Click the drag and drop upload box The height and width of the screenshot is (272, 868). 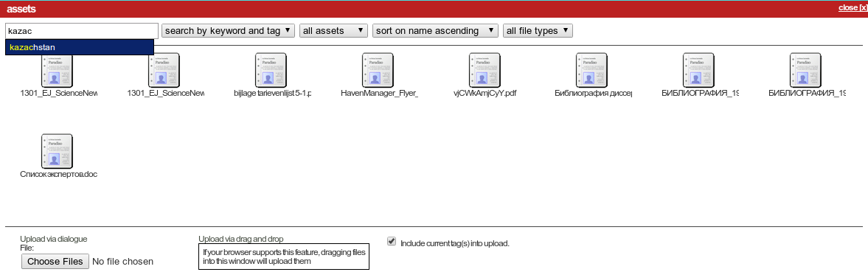pos(283,257)
